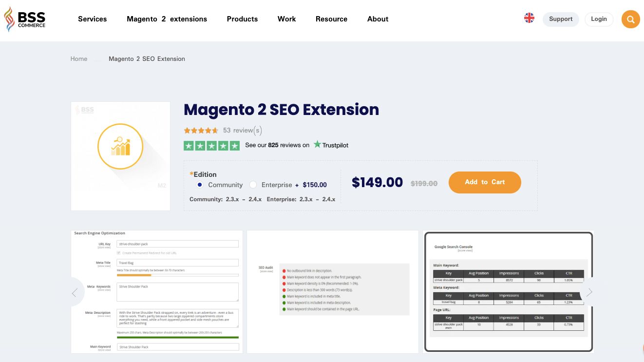Open the 'Work' menu item

coord(286,19)
